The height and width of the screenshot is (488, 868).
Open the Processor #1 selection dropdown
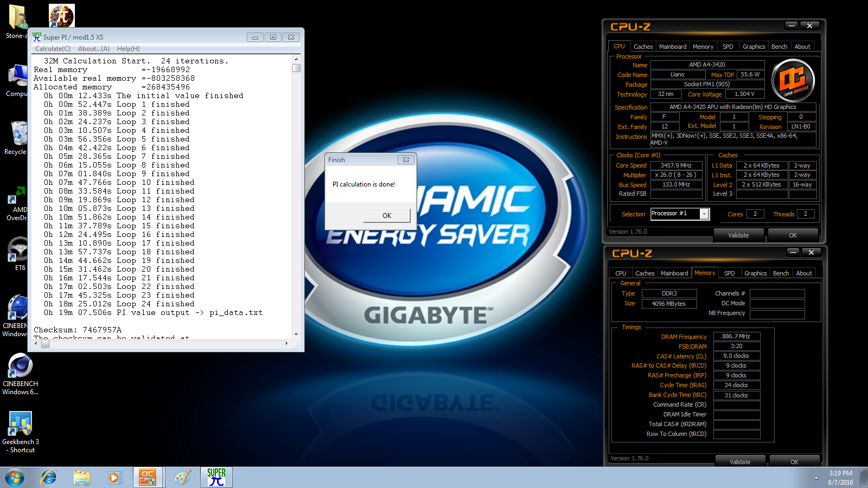[704, 214]
